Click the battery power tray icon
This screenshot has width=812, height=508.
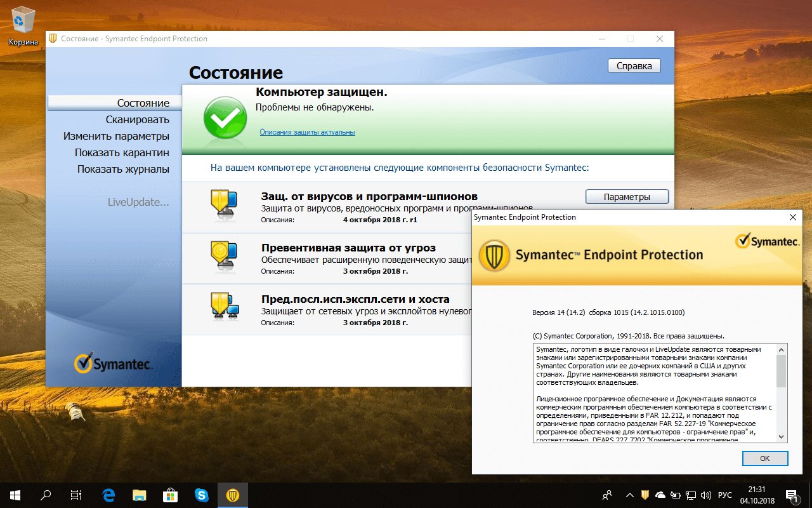click(x=676, y=495)
